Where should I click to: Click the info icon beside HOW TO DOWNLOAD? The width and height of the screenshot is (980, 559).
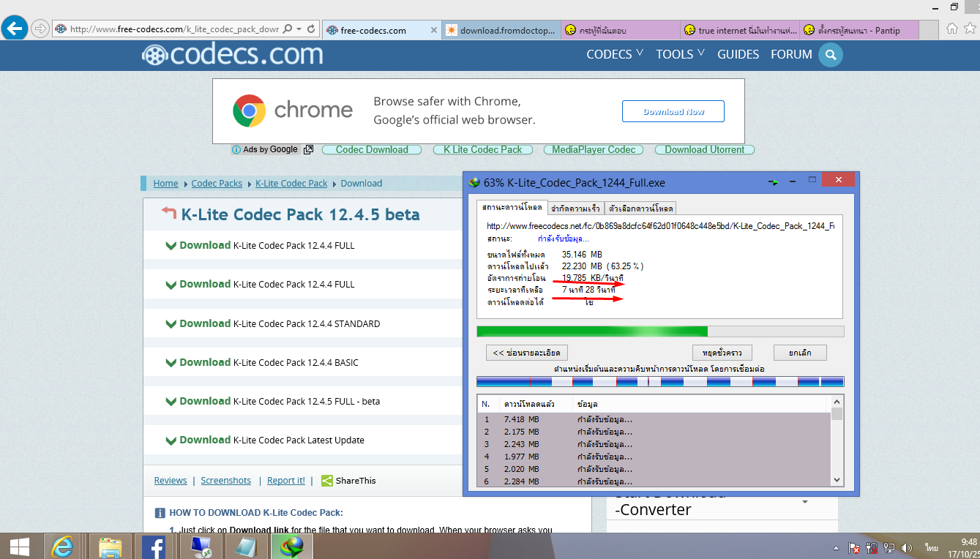click(160, 513)
